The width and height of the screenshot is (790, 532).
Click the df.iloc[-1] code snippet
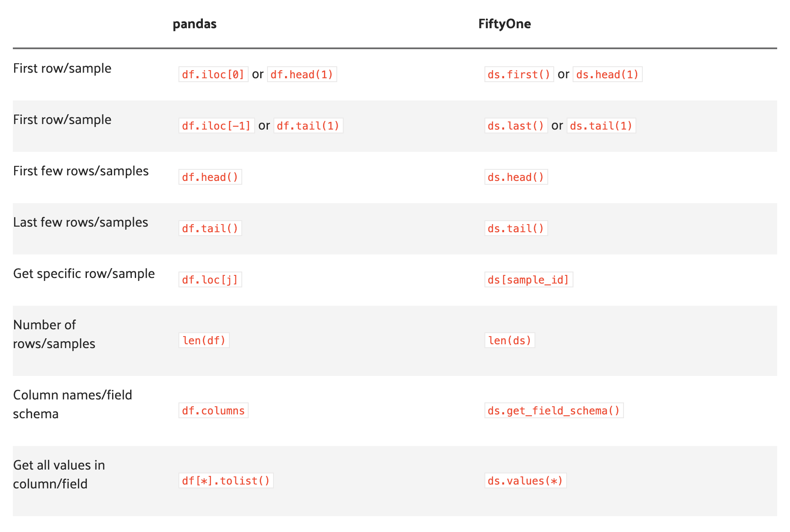pyautogui.click(x=217, y=126)
